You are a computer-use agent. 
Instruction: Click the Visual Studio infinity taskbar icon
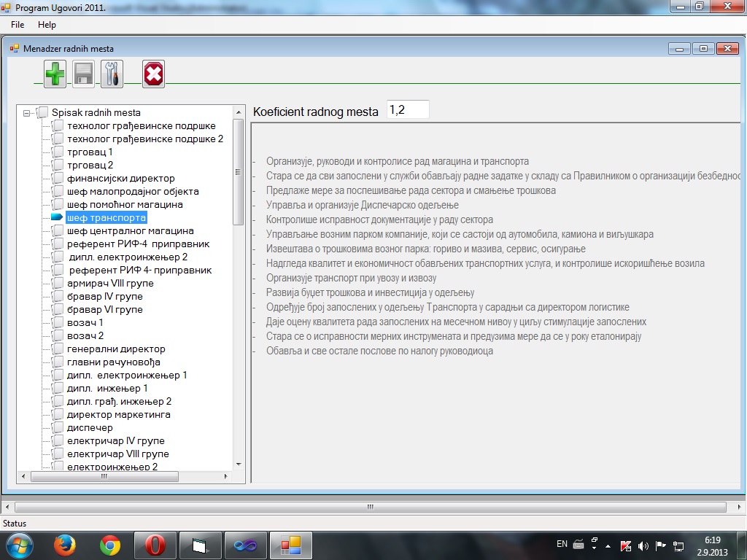coord(245,545)
